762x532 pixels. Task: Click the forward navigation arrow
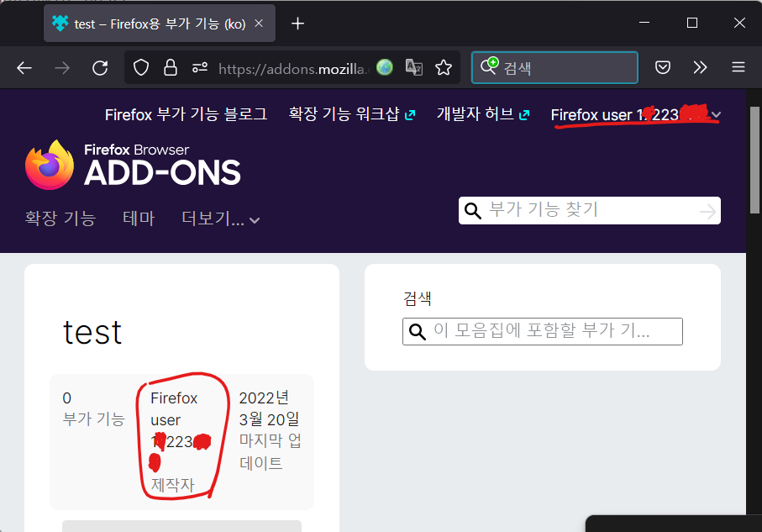(x=61, y=67)
